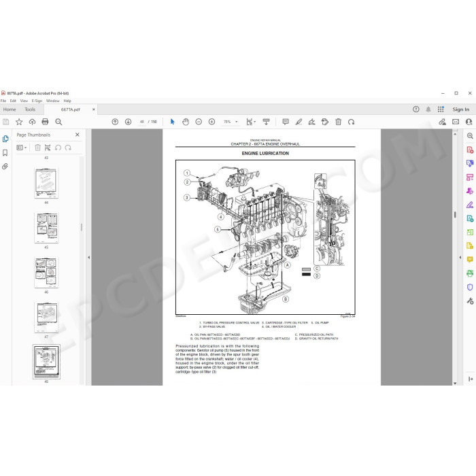Go to the previous page
This screenshot has width=476, height=476.
click(115, 122)
